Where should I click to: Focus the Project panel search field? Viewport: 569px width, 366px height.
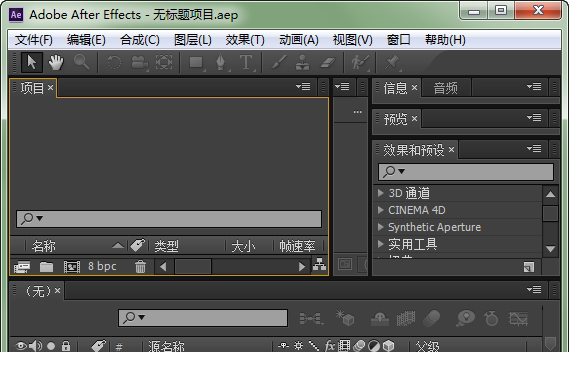[169, 219]
